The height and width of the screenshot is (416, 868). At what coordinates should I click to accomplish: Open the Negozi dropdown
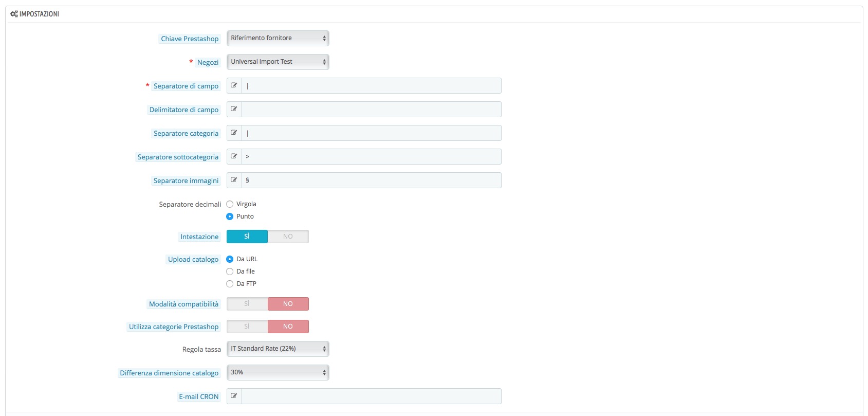tap(278, 62)
